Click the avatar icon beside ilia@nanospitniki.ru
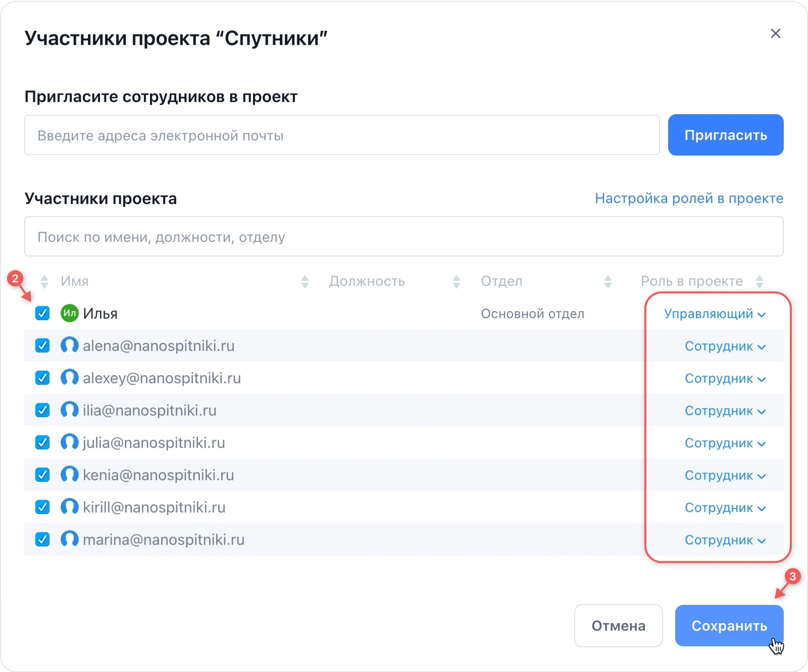This screenshot has width=808, height=672. point(69,410)
